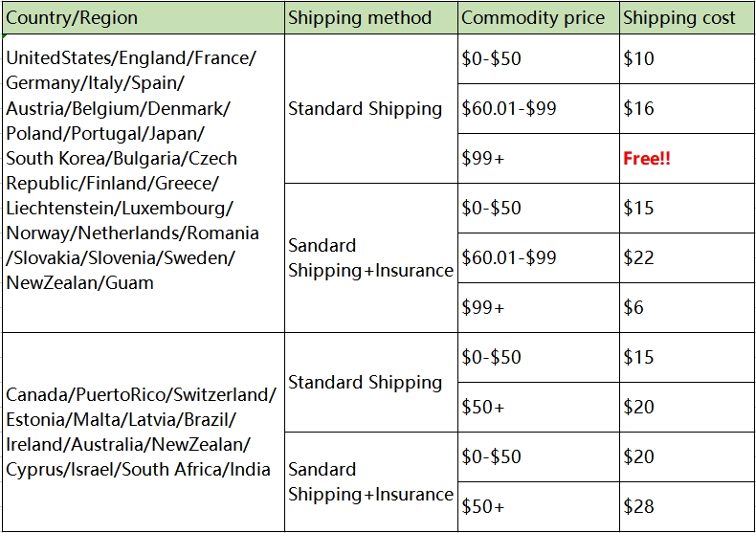Select the $28 shipping cost cell
Image resolution: width=756 pixels, height=533 pixels.
pyautogui.click(x=639, y=506)
